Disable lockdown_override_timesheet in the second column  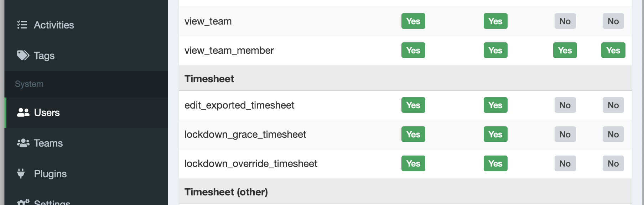point(495,163)
